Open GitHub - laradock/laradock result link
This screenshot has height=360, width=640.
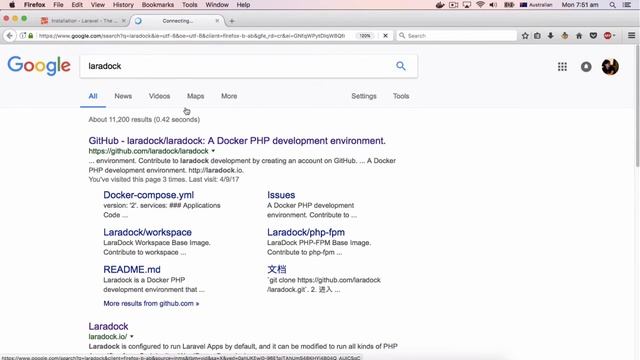(x=237, y=141)
